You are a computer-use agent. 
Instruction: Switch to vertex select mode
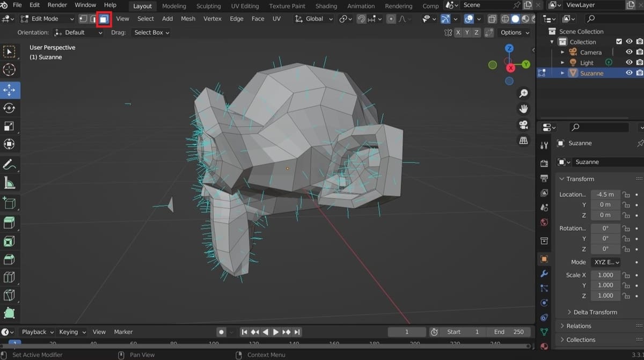click(x=83, y=19)
